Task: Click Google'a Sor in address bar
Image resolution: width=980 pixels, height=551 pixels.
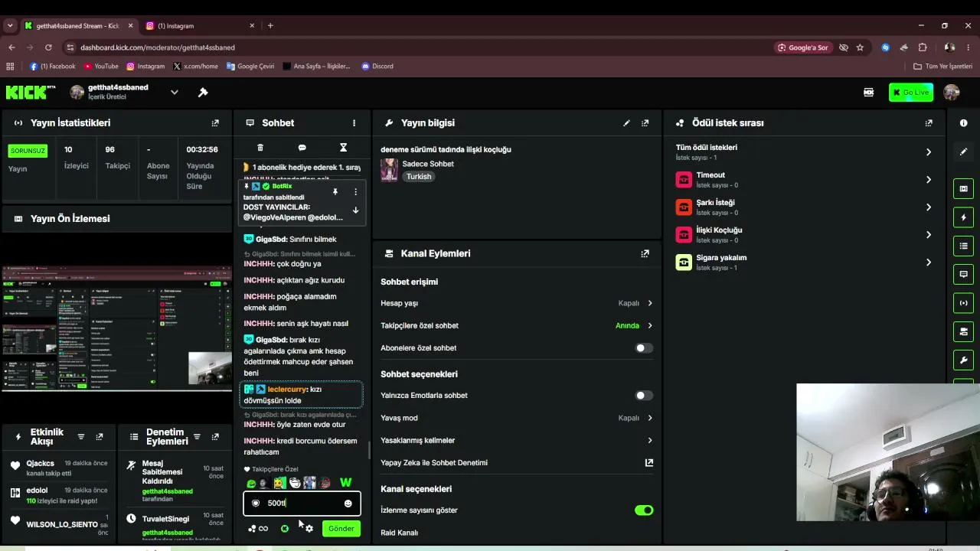Action: click(803, 47)
